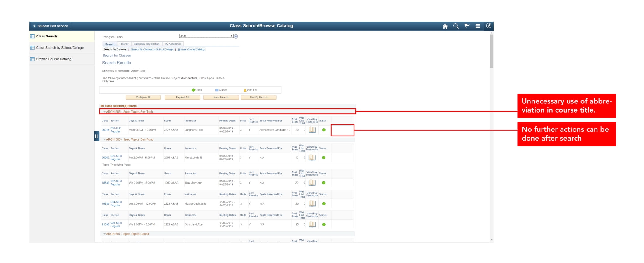Open Search for Classes by School/College link
Viewport: 644px width, 263px height.
point(152,49)
